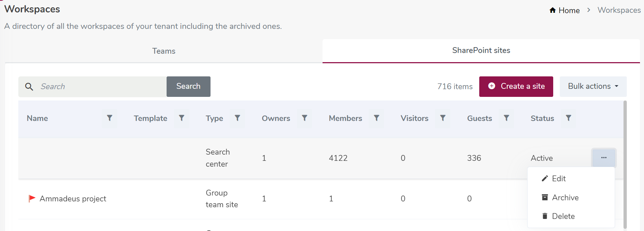This screenshot has height=231, width=644.
Task: Click the Type column header
Action: click(215, 118)
